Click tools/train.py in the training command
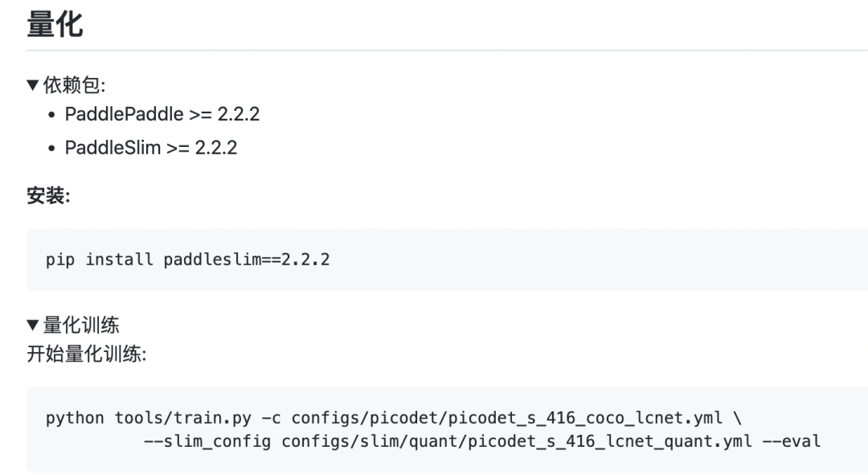 (x=182, y=418)
